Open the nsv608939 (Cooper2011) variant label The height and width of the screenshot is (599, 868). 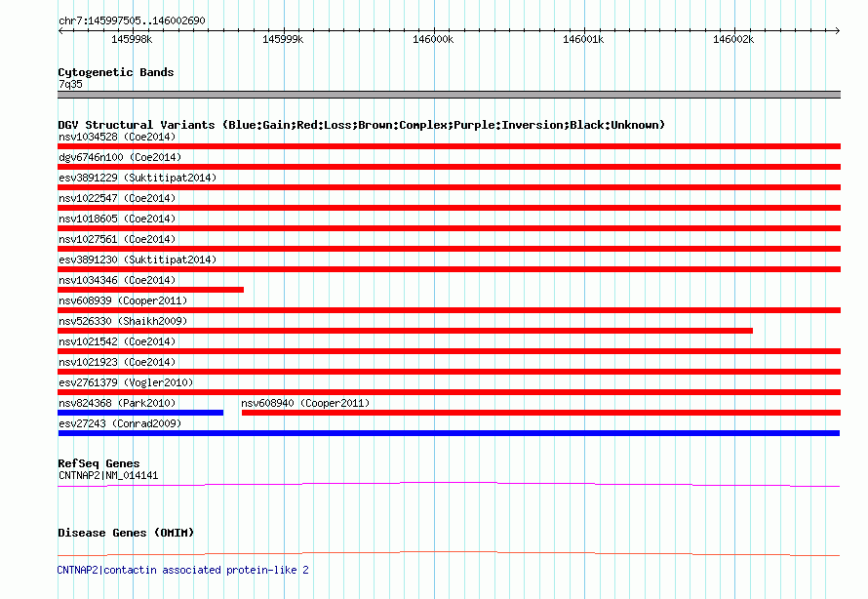coord(123,300)
